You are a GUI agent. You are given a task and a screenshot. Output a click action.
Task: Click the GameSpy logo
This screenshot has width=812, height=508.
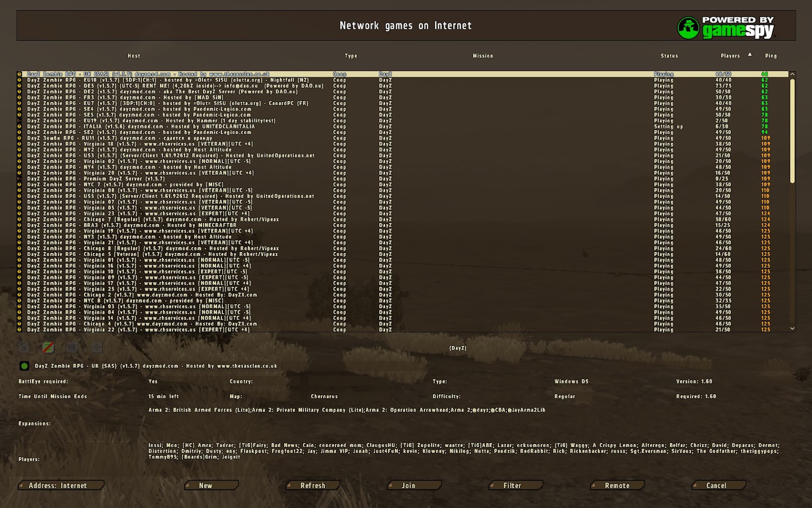click(x=726, y=27)
